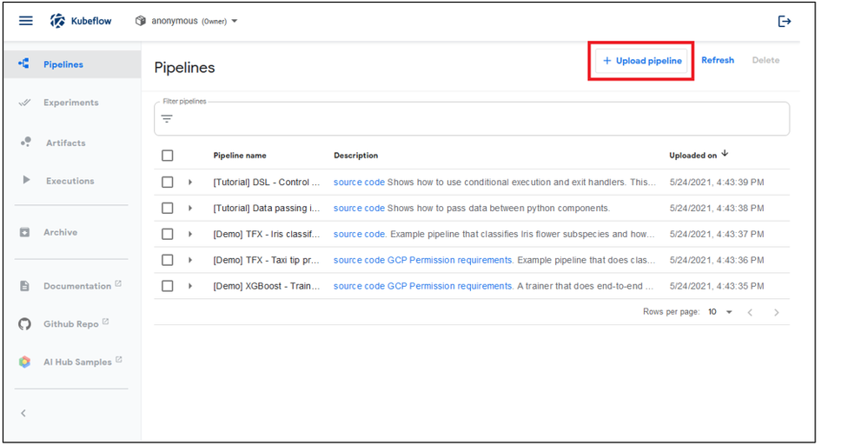The height and width of the screenshot is (445, 868).
Task: Click the Archive sidebar icon
Action: tap(25, 232)
